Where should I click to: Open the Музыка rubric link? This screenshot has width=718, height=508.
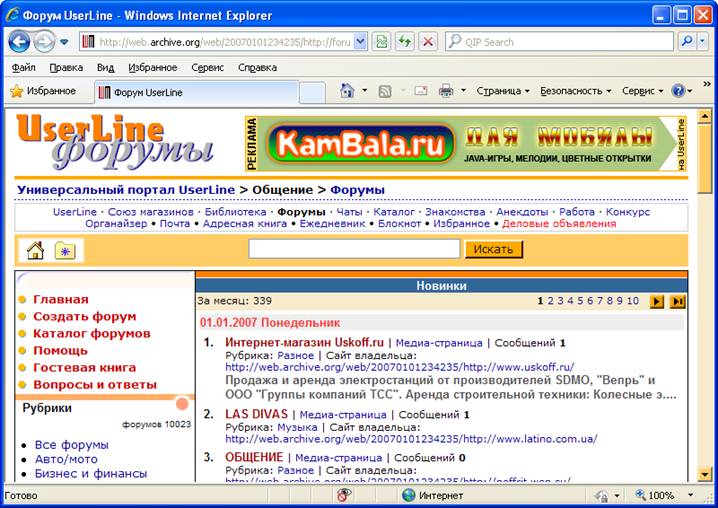click(x=297, y=427)
